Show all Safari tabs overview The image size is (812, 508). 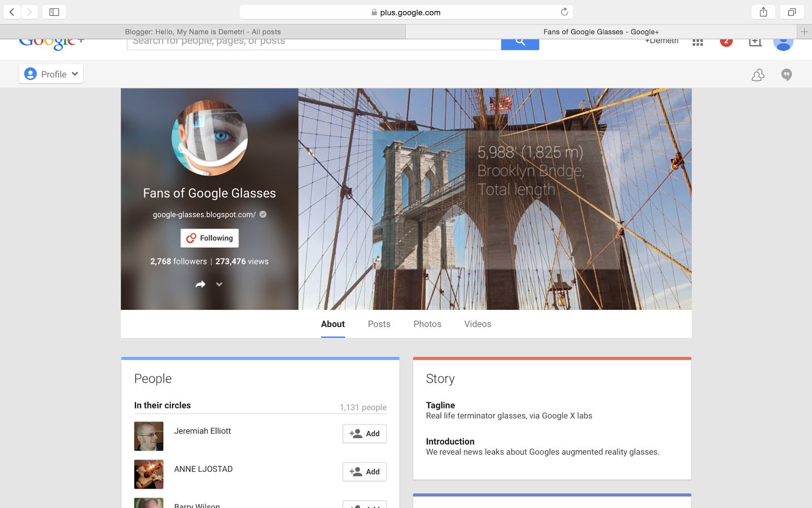(792, 12)
